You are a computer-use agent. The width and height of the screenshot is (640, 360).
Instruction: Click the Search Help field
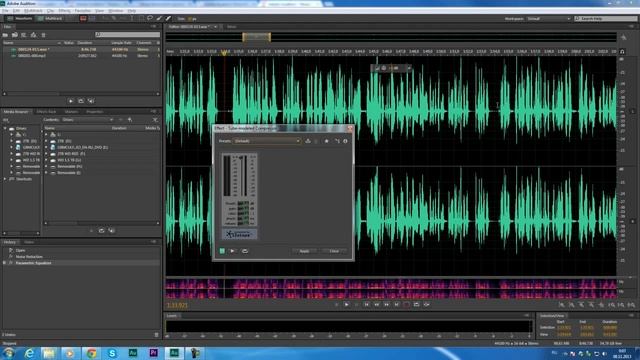tap(606, 19)
